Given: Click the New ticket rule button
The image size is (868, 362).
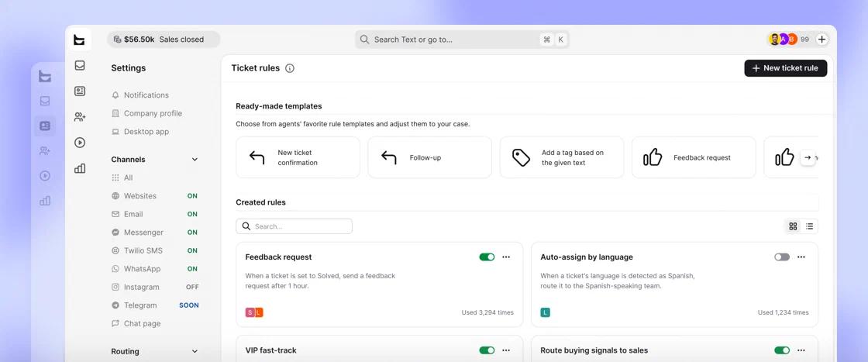Looking at the screenshot, I should click(786, 68).
